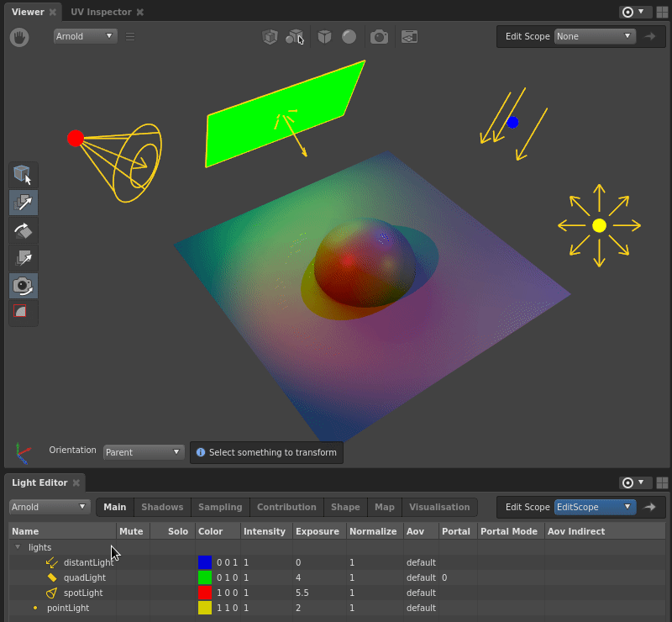Viewport: 672px width, 622px height.
Task: Activate the Rotate tool
Action: pyautogui.click(x=23, y=230)
